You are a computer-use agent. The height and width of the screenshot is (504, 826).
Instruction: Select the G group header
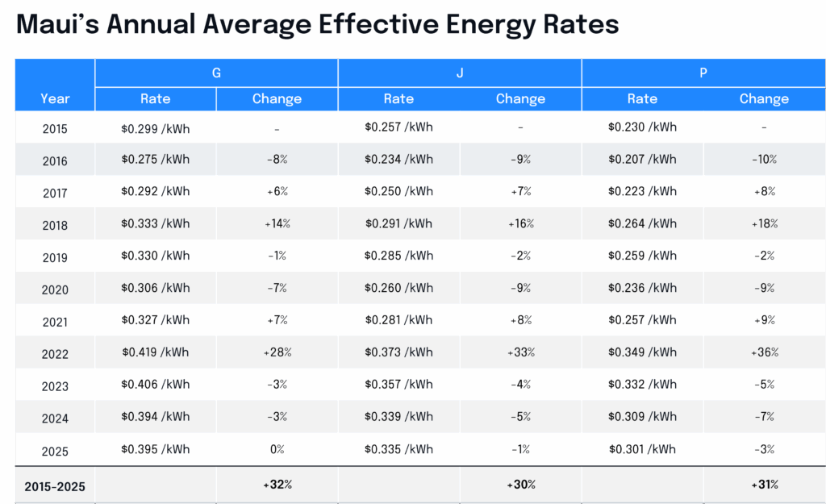216,73
